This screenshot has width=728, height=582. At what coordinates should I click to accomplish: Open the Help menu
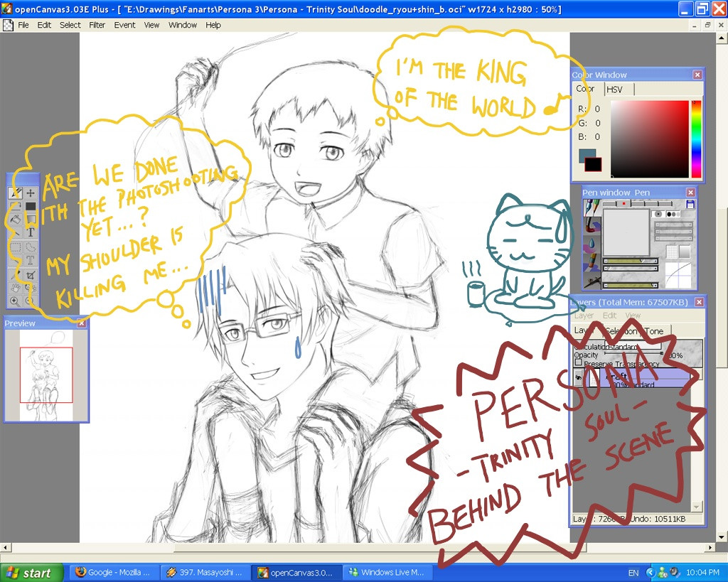click(x=213, y=25)
